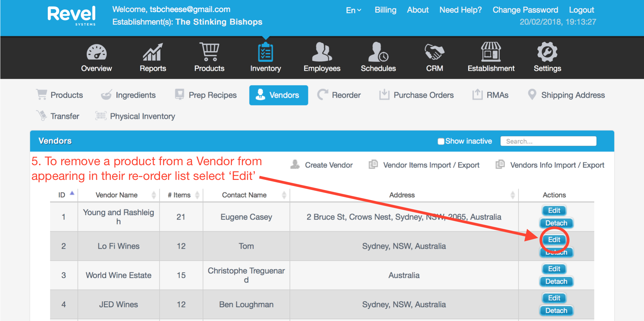Click the Purchase Orders download icon
This screenshot has width=644, height=321.
tap(384, 95)
